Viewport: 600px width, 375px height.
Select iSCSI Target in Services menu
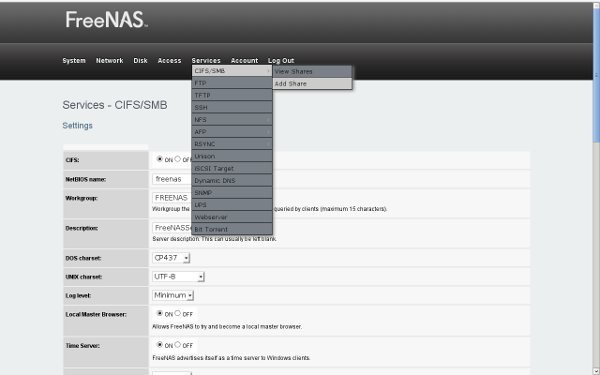(x=232, y=168)
